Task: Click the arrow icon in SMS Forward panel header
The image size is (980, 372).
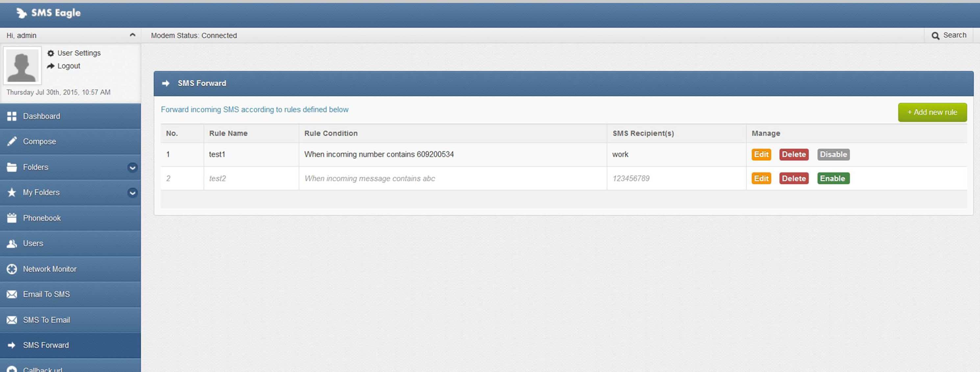Action: [x=166, y=83]
